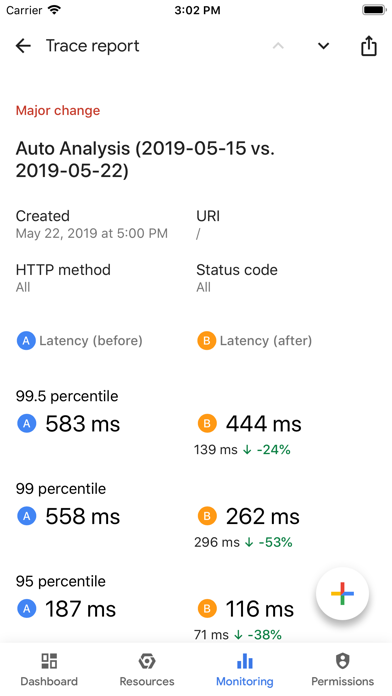Go to next report with down chevron

tap(324, 46)
